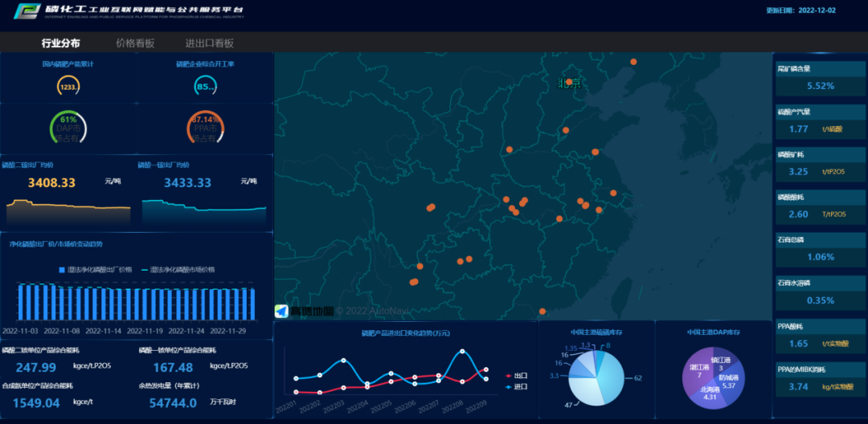868x424 pixels.
Task: Open the 行业分布 tab
Action: click(61, 43)
